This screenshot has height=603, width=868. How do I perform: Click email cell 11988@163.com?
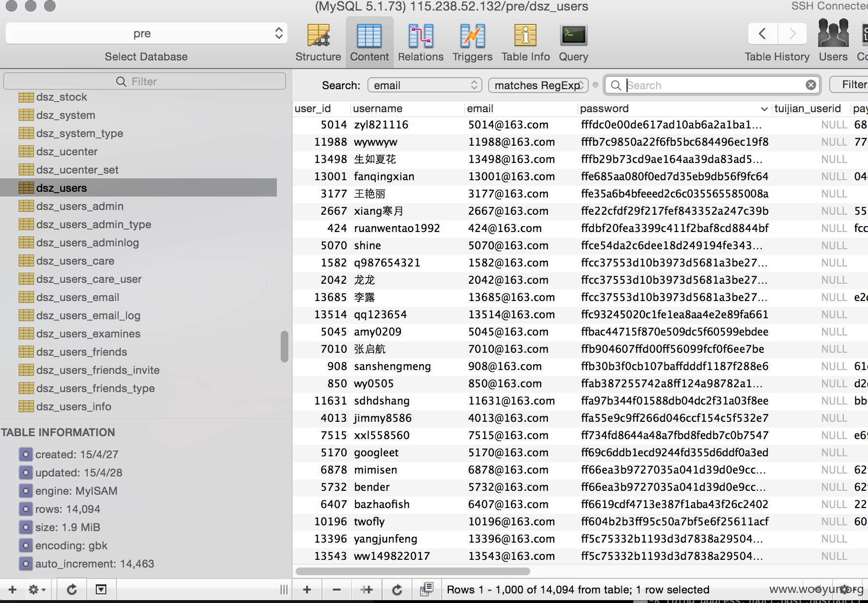511,142
